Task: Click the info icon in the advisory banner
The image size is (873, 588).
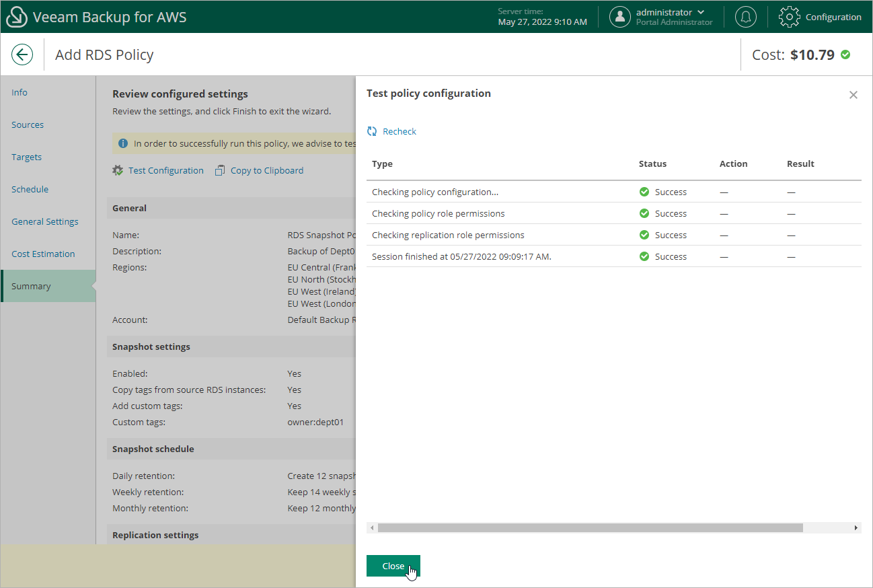Action: [123, 143]
